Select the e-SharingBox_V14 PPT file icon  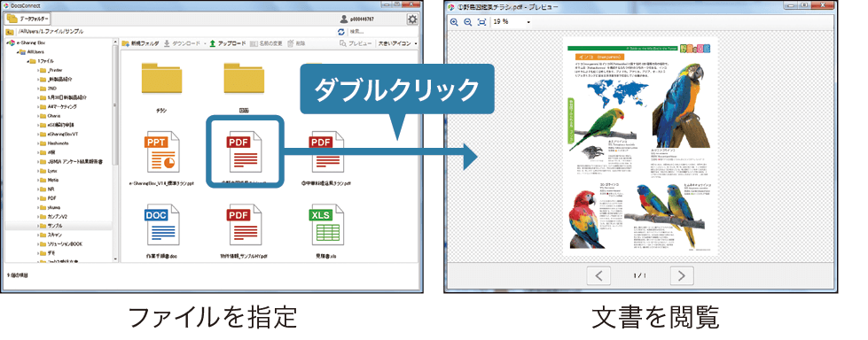[x=163, y=152]
